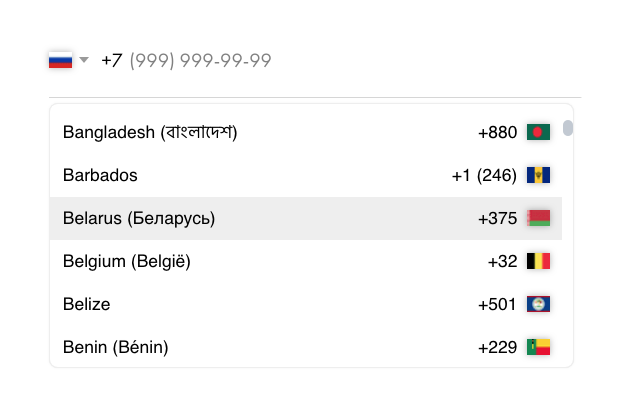Click the +32 dial code
Screen dimensions: 625x420
[x=502, y=261]
